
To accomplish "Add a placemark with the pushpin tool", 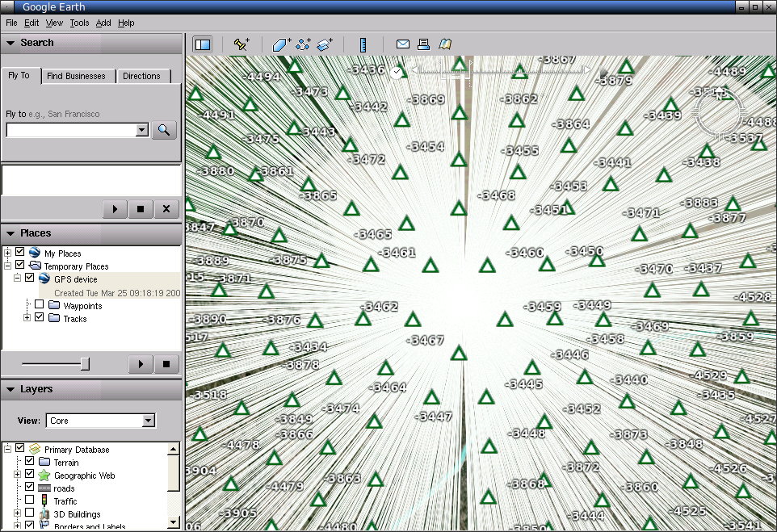I will pyautogui.click(x=241, y=44).
